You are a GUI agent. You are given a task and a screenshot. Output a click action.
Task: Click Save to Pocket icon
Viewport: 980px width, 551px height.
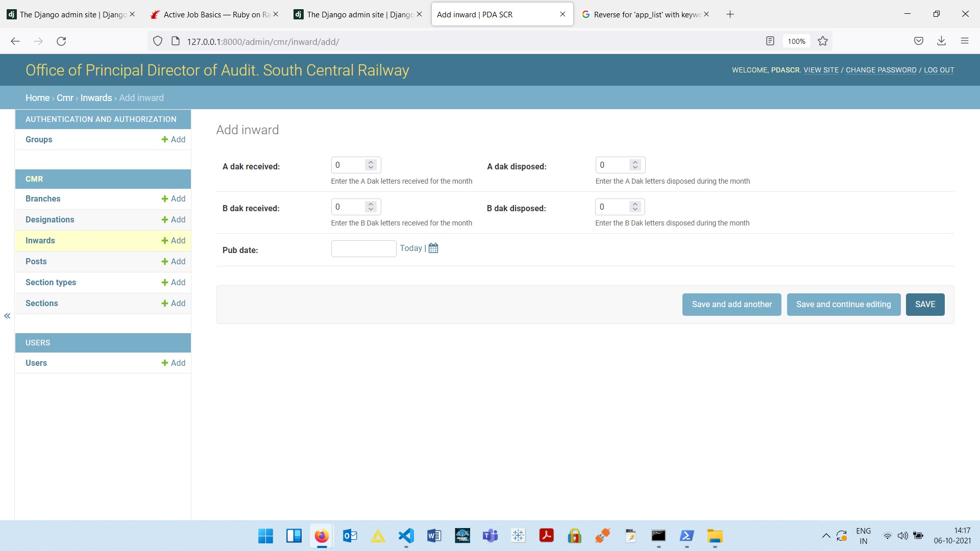919,41
